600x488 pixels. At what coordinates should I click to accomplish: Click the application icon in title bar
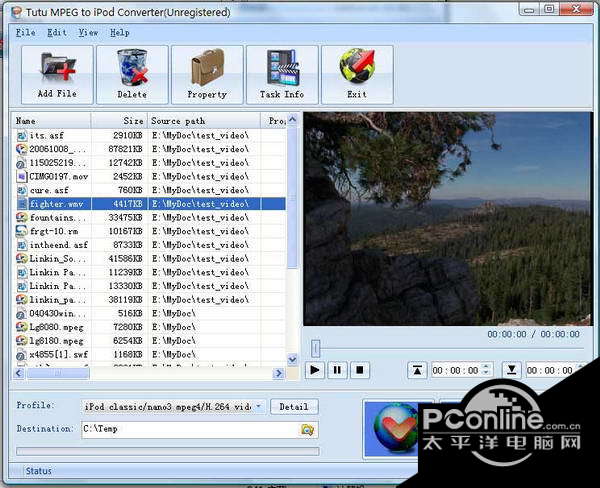pyautogui.click(x=17, y=13)
